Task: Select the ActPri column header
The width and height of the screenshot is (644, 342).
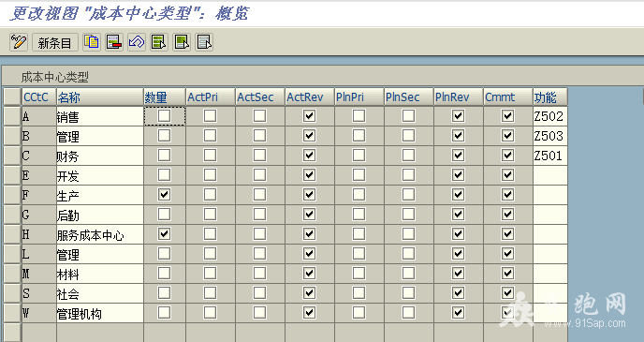Action: (x=211, y=97)
